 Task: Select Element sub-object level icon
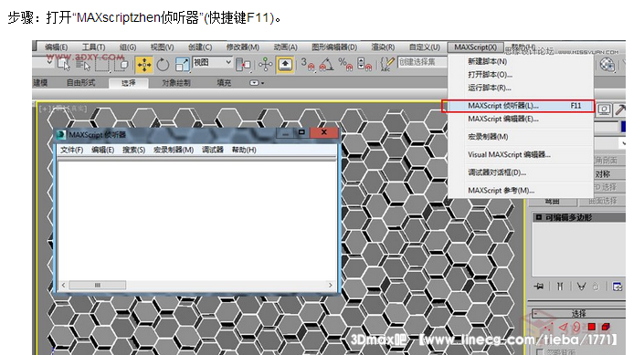pyautogui.click(x=606, y=327)
